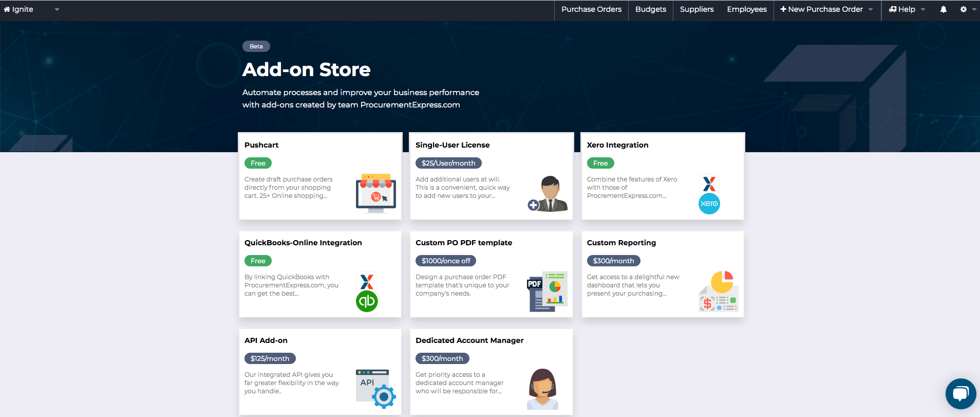980x417 pixels.
Task: Click the Pushcart shopping monitor icon
Action: [376, 193]
